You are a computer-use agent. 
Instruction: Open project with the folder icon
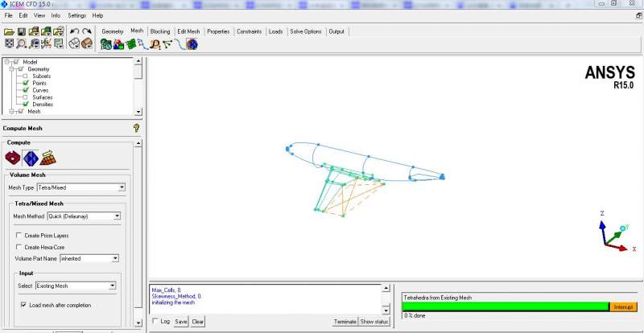tap(9, 31)
